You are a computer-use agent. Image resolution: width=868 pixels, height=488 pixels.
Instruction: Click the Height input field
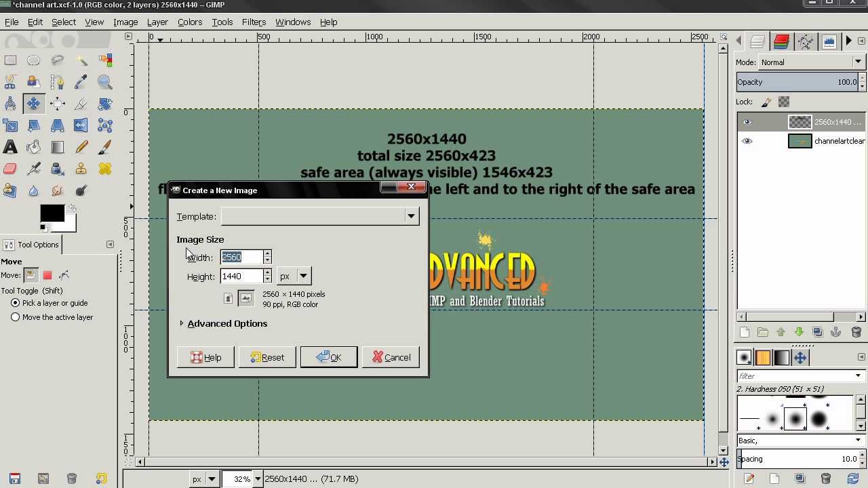pyautogui.click(x=241, y=277)
